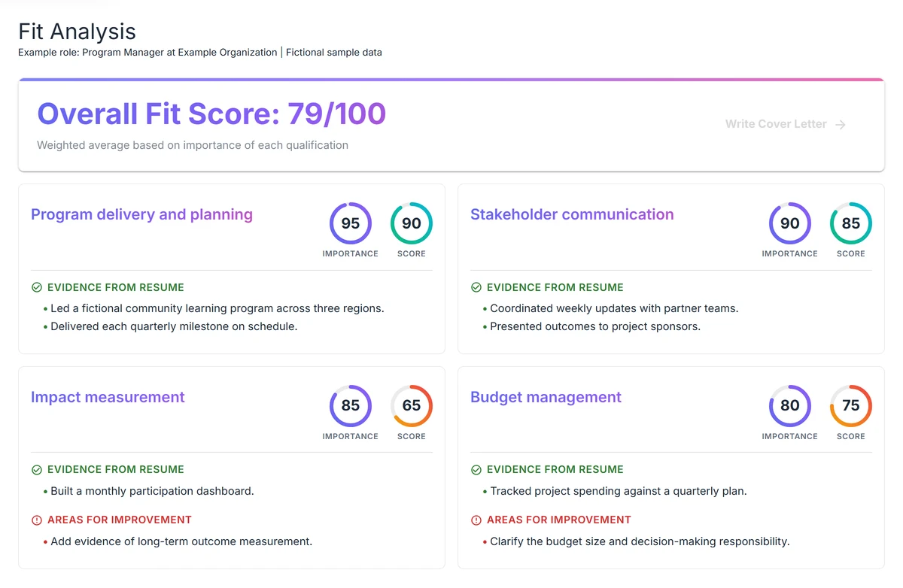Click the SCORE label in Stakeholder communication card
Screen dimensions: 903x588
pyautogui.click(x=851, y=254)
